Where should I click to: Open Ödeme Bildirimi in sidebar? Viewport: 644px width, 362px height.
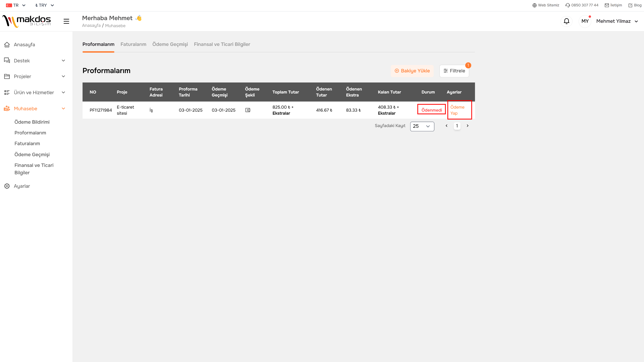[x=32, y=122]
